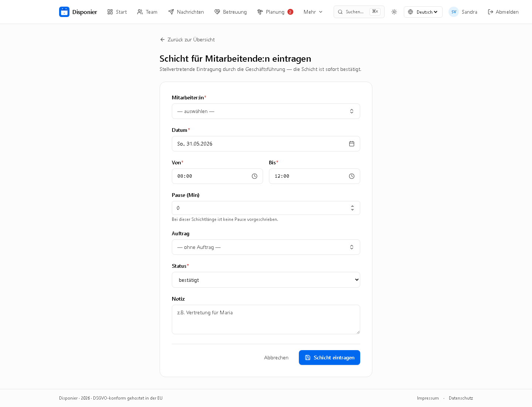Open the Status dropdown showing bestätigt
Image resolution: width=532 pixels, height=407 pixels.
(x=266, y=280)
